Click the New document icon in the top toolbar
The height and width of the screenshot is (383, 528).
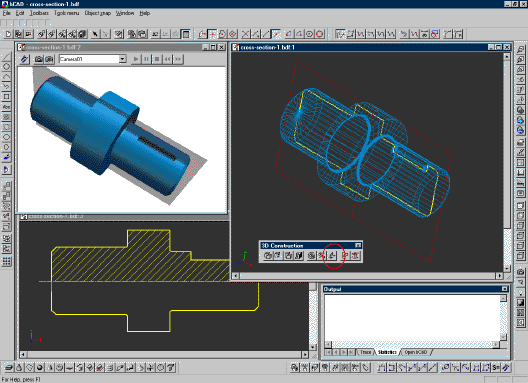8,34
